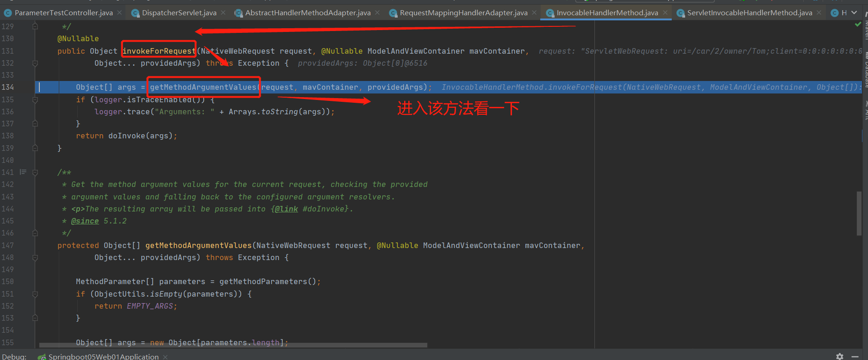Viewport: 868px width, 360px height.
Task: Close RequestMappingHandlerAdapter.java tab
Action: (x=534, y=12)
